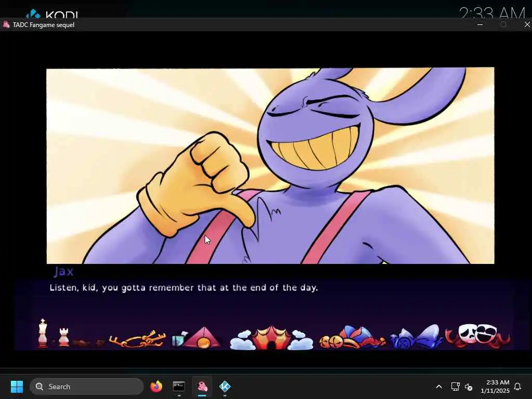Click the muted volume tray icon

(469, 387)
